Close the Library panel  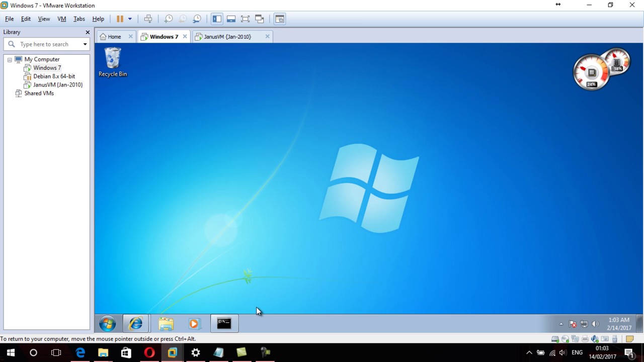point(88,32)
